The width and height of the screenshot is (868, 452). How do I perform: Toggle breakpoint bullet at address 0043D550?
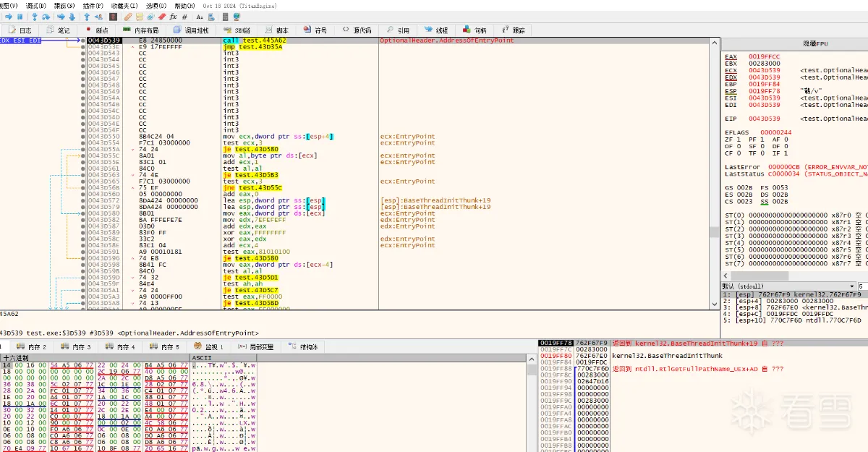[x=83, y=137]
